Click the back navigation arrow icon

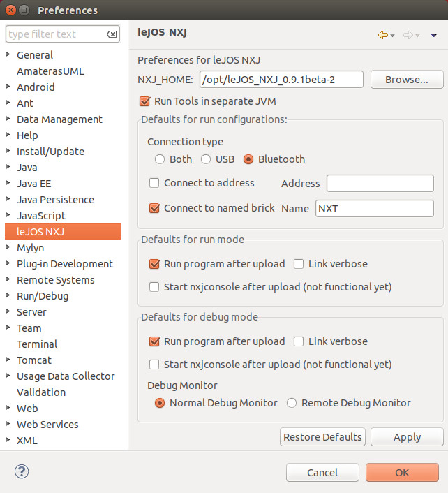point(382,35)
